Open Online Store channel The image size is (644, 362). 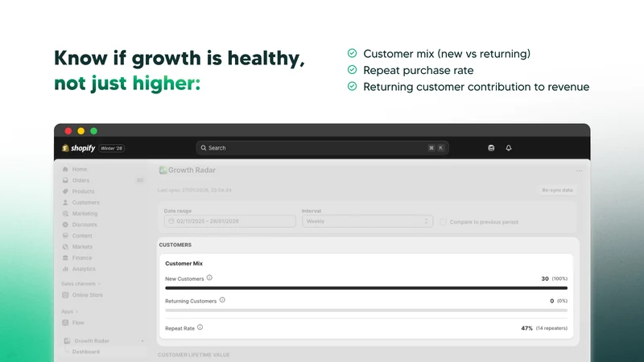coord(87,294)
